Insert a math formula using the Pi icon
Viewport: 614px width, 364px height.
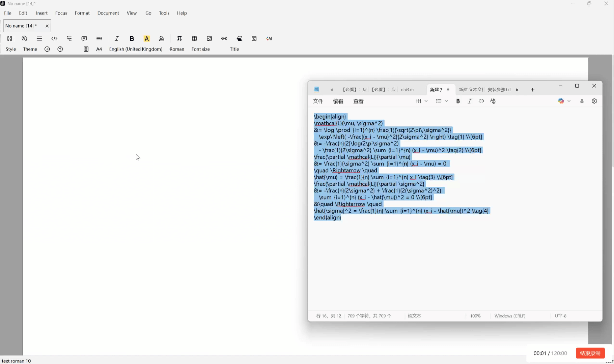180,38
